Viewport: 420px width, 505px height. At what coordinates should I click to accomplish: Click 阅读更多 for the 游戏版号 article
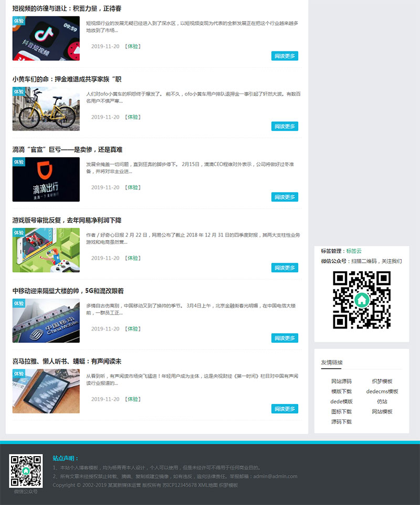[x=285, y=267]
